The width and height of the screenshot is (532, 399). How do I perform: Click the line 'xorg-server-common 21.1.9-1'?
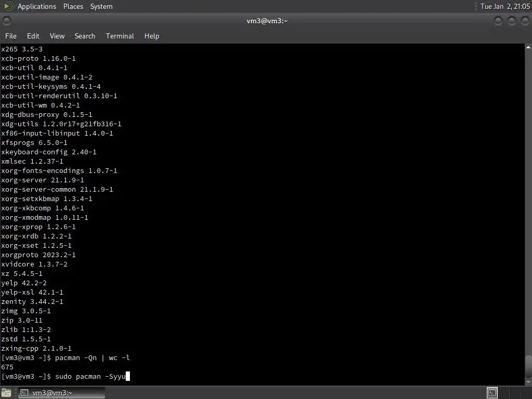pyautogui.click(x=57, y=189)
